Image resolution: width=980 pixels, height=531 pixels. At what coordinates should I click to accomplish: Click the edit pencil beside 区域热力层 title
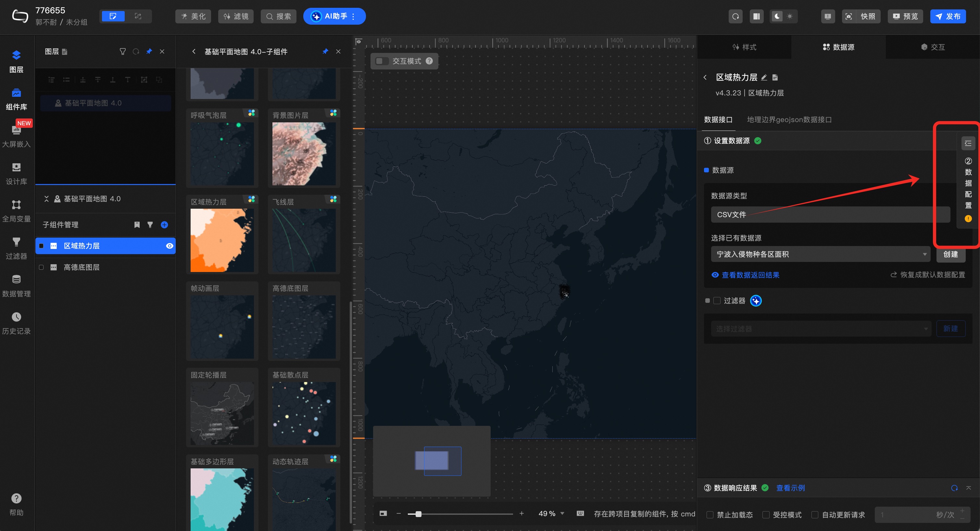click(764, 78)
